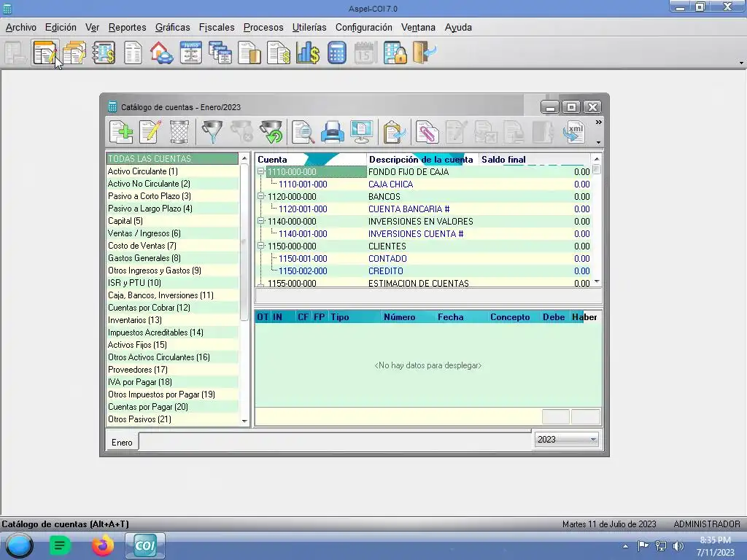Image resolution: width=747 pixels, height=560 pixels.
Task: Open the Procesos menu
Action: click(x=263, y=28)
